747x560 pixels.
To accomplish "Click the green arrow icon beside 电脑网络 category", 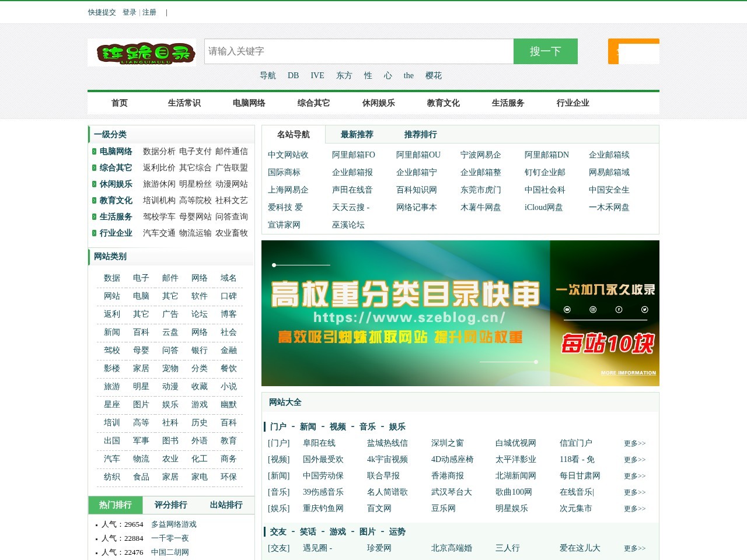I will point(95,152).
